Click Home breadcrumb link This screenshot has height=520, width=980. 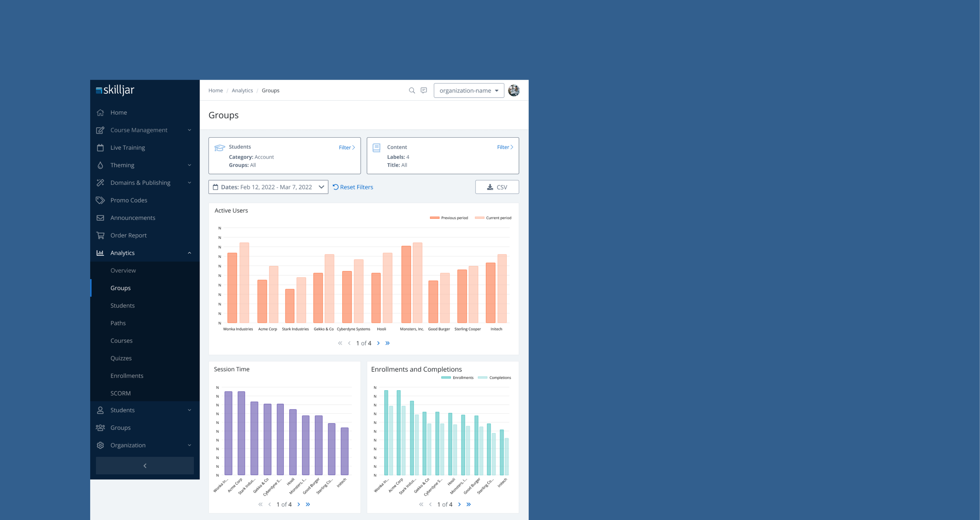tap(216, 91)
